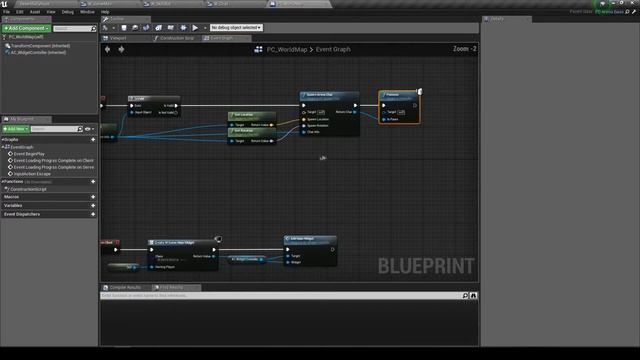This screenshot has height=360, width=640.
Task: Click the Find Results search magnifier icon
Action: coord(465,296)
